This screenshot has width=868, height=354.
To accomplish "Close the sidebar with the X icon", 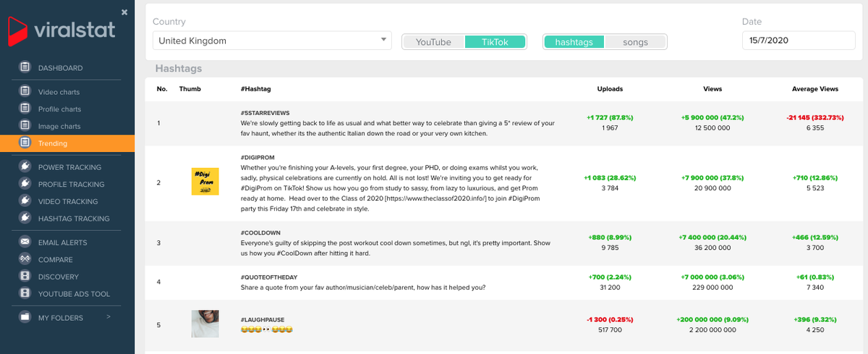I will point(124,12).
